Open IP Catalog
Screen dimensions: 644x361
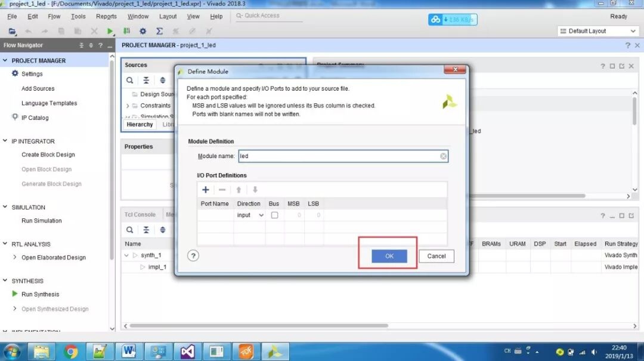35,118
